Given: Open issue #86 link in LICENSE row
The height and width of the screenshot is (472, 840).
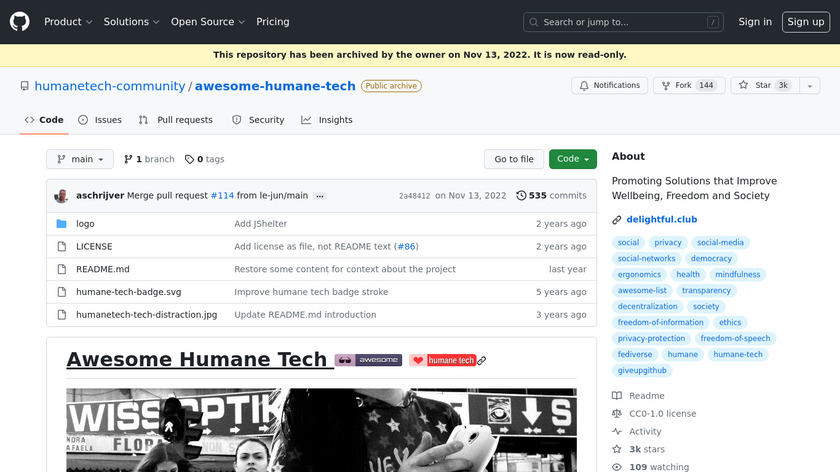Looking at the screenshot, I should pyautogui.click(x=407, y=246).
